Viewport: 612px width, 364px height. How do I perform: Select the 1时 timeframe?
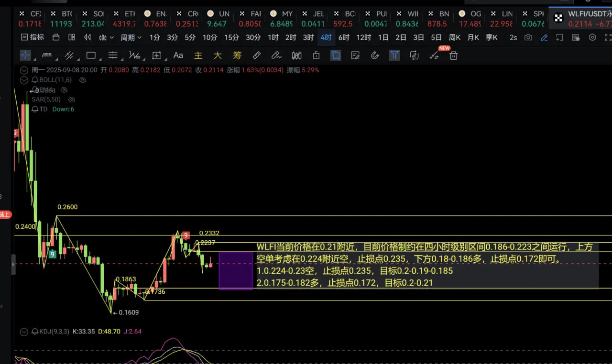click(x=273, y=37)
